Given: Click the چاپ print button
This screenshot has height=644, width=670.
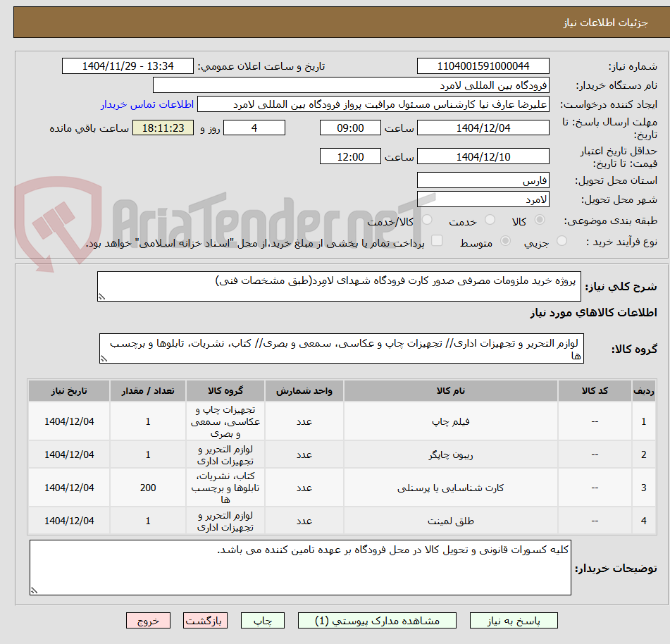Looking at the screenshot, I should tap(262, 621).
